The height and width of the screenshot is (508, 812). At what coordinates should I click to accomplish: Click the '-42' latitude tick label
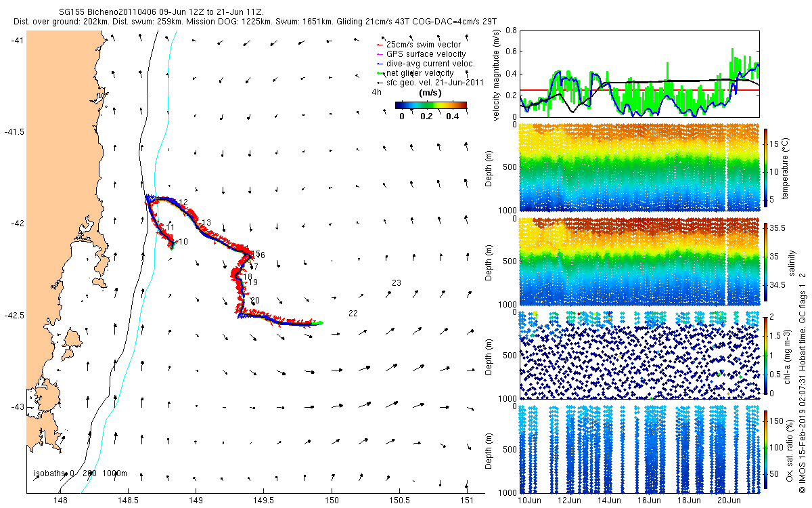click(x=17, y=224)
